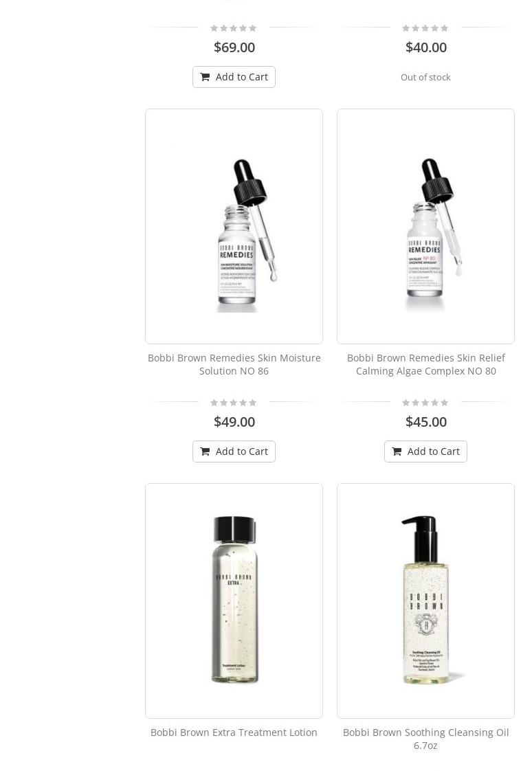Open Bobbi Brown Extra Treatment Lotion link
This screenshot has width=532, height=771.
click(x=234, y=732)
